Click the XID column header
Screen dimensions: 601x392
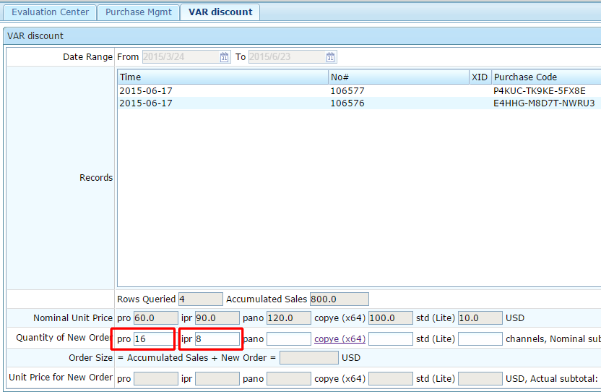coord(480,77)
